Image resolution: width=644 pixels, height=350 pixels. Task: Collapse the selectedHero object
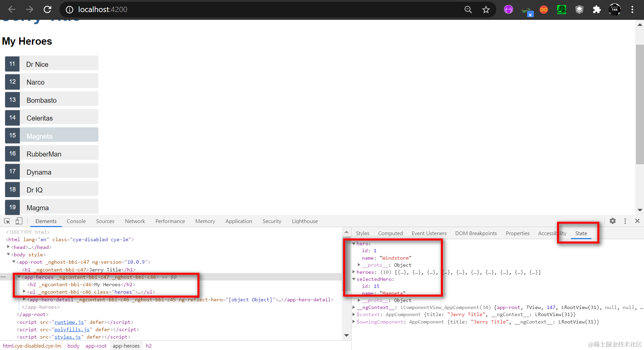click(x=354, y=279)
